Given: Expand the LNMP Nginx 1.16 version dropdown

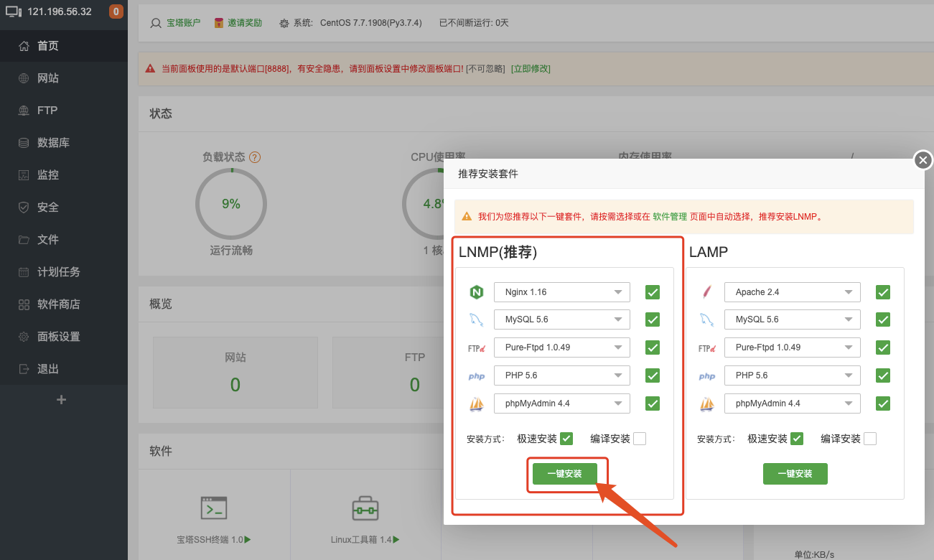Looking at the screenshot, I should click(562, 292).
